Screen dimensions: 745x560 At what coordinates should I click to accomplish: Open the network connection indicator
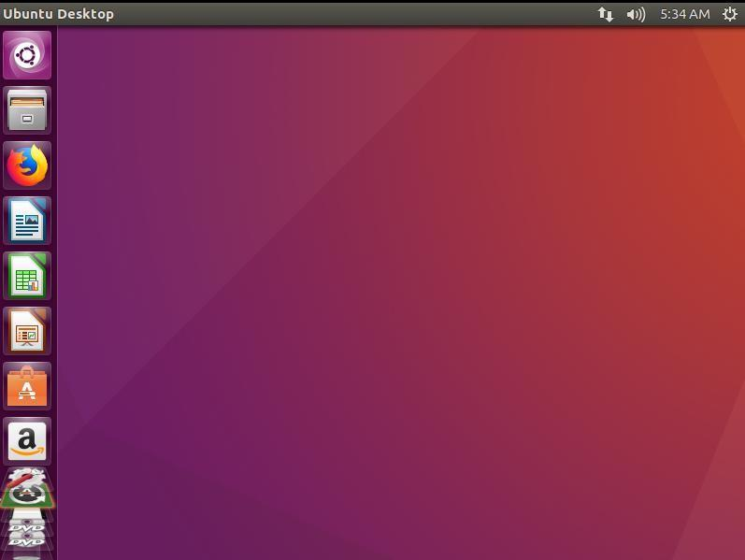[606, 14]
